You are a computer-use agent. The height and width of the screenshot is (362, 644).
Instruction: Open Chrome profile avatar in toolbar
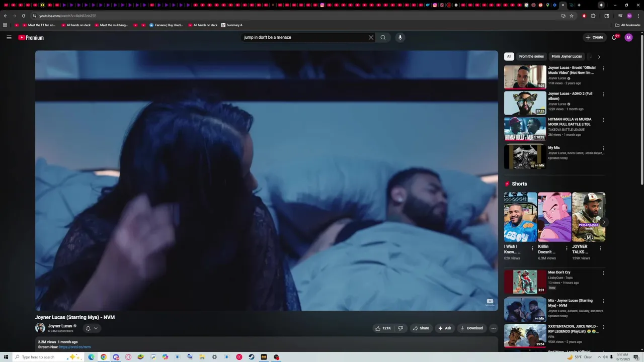pos(629,16)
